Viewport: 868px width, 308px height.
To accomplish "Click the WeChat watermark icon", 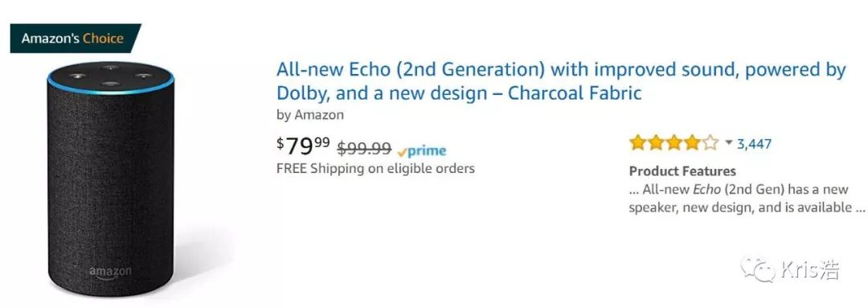I will point(758,269).
